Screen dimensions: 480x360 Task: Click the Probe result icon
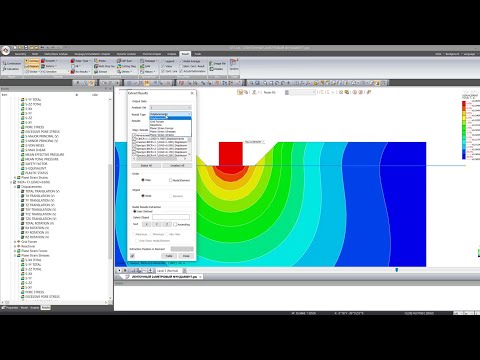point(100,61)
